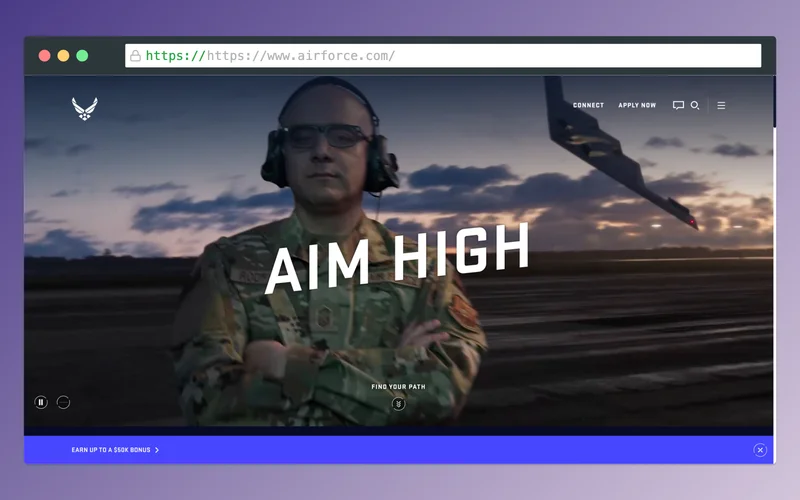Maximize the browser with the green button

(82, 56)
